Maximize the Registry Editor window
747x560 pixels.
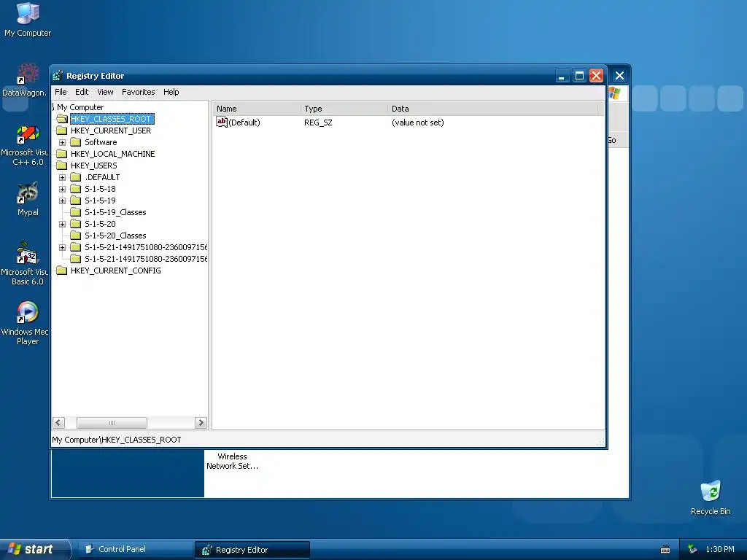coord(579,76)
